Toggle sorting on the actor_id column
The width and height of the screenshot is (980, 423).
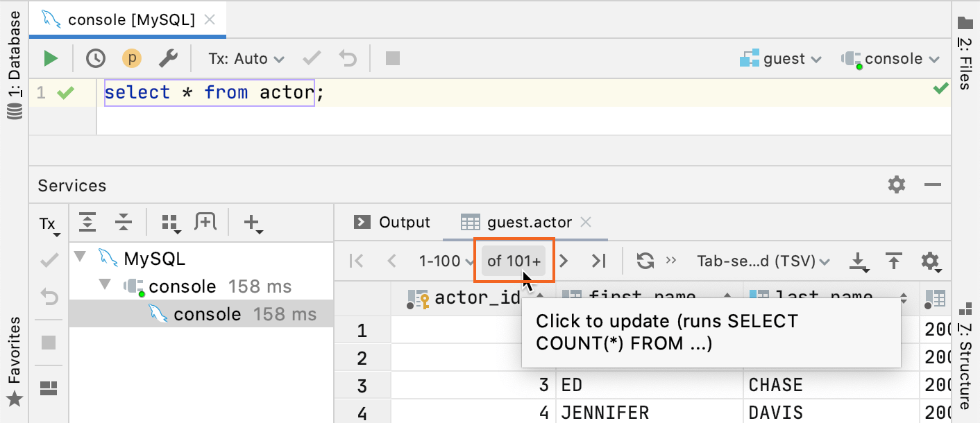pos(539,297)
